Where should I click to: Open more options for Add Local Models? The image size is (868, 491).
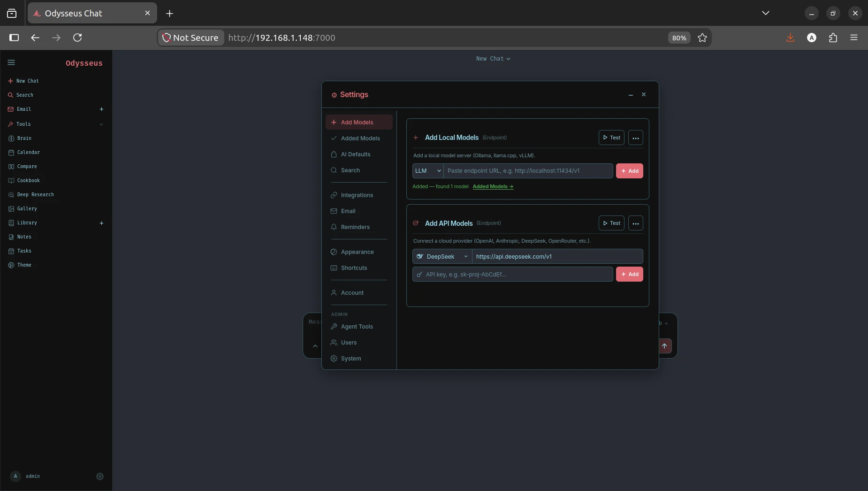636,138
